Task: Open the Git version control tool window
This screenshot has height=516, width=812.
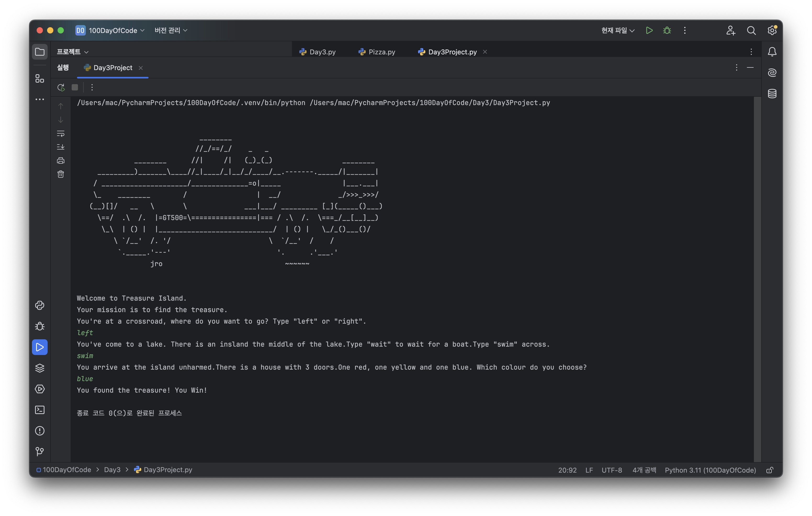Action: 40,452
